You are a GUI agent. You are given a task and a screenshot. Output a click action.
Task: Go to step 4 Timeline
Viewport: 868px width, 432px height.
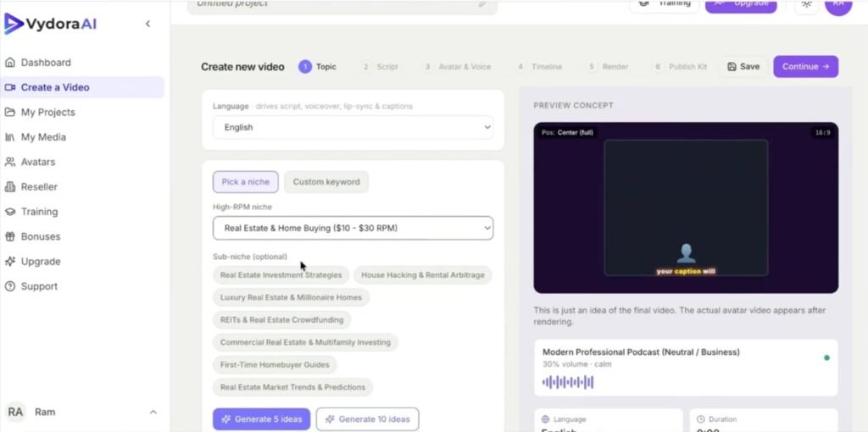point(539,67)
